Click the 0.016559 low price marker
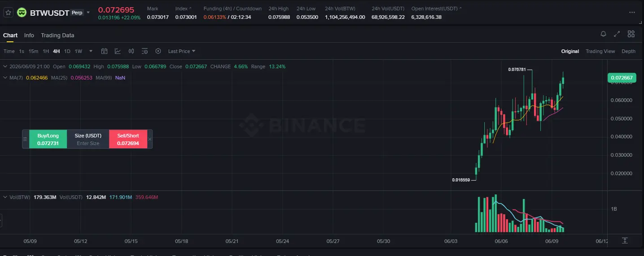This screenshot has height=256, width=644. pos(461,180)
